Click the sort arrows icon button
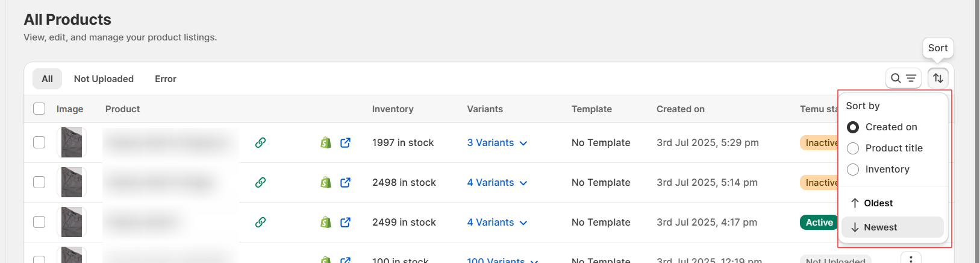Viewport: 980px width, 263px height. tap(938, 78)
